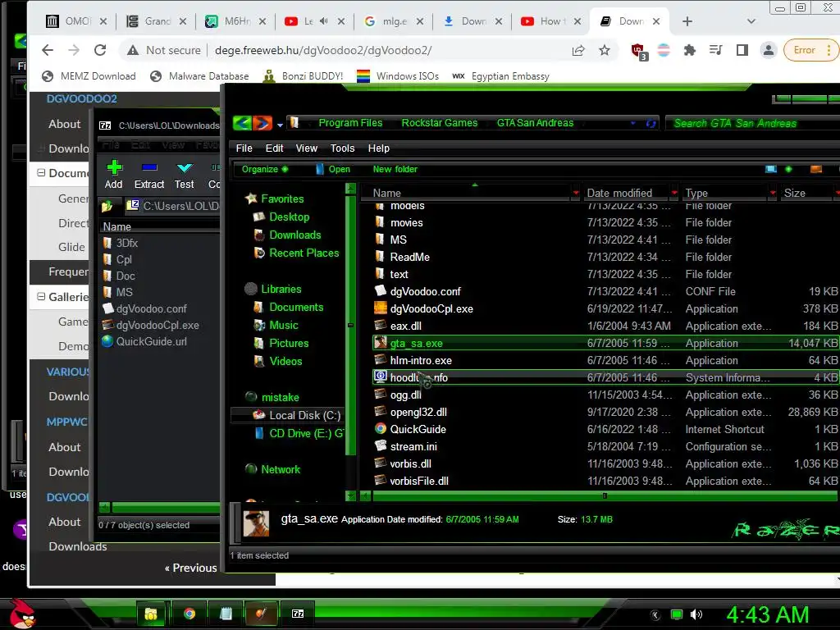Image resolution: width=840 pixels, height=630 pixels.
Task: Open the Chrome tab search chevron
Action: point(751,21)
